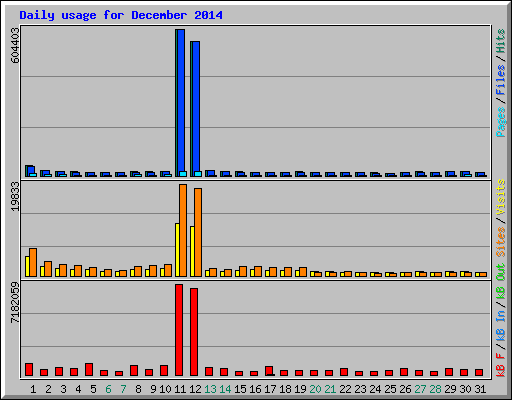Click the red kB bar for day 26
The image size is (512, 400).
pos(404,372)
